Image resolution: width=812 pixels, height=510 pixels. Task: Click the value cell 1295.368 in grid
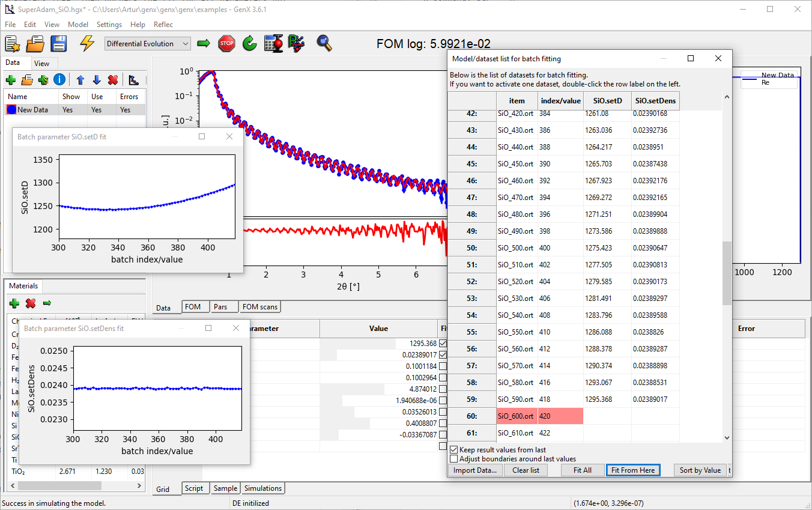pos(379,344)
